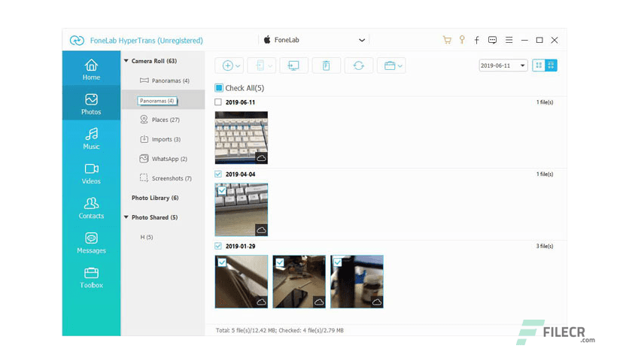
Task: Open the Toolbox section
Action: pyautogui.click(x=91, y=278)
